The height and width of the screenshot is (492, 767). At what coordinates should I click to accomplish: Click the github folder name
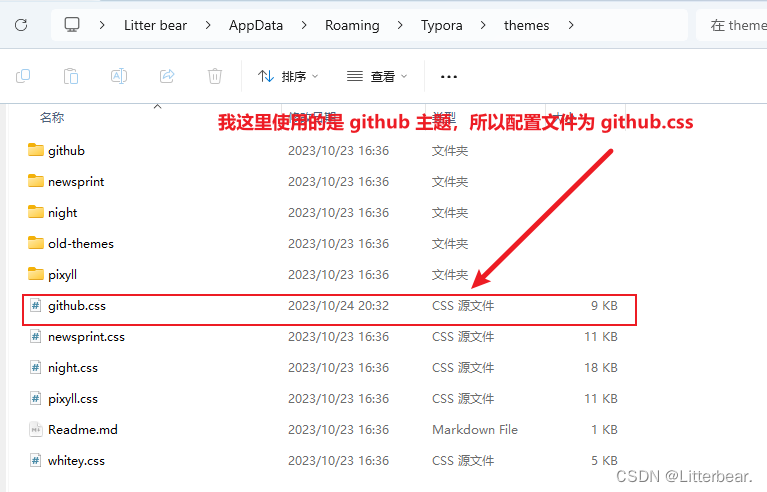click(x=66, y=151)
